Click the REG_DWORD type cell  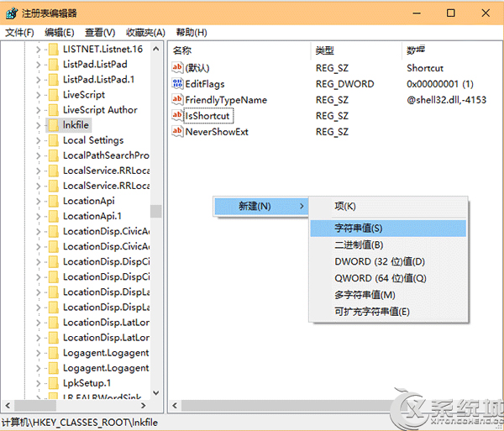[345, 84]
